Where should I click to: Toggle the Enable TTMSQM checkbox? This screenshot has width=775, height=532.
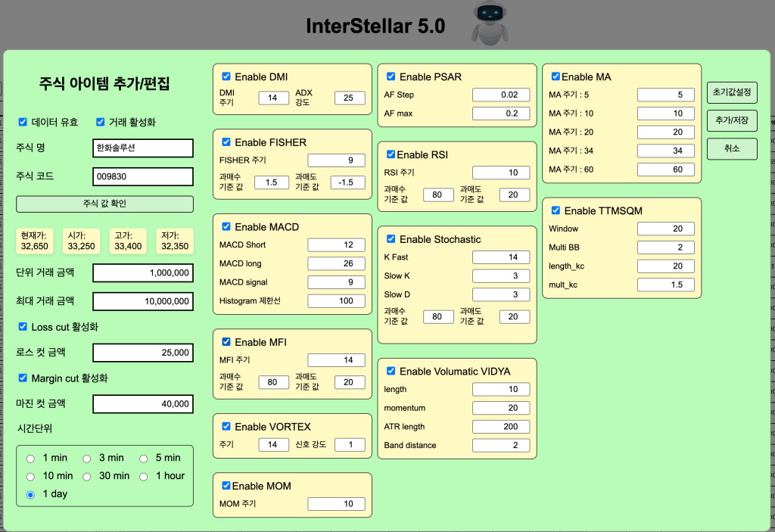556,210
